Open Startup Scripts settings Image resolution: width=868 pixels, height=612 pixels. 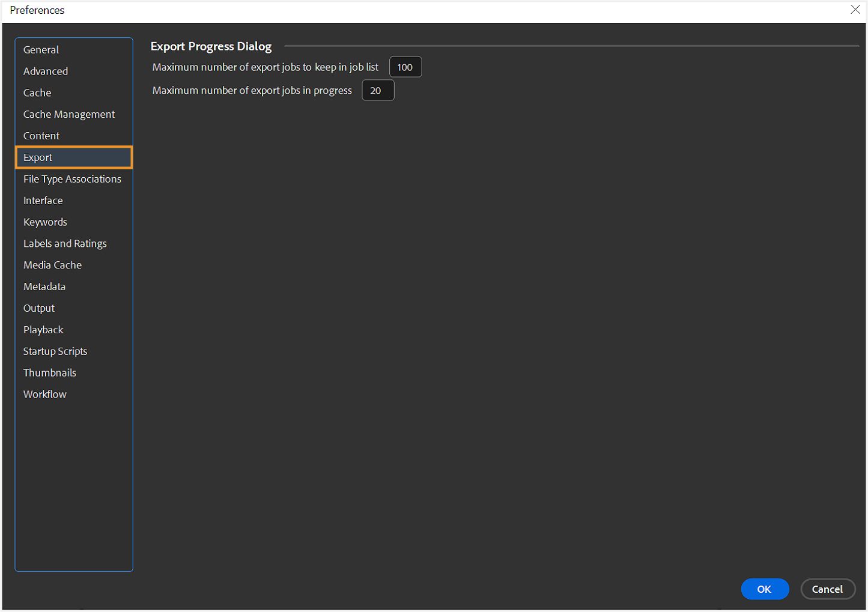(55, 351)
